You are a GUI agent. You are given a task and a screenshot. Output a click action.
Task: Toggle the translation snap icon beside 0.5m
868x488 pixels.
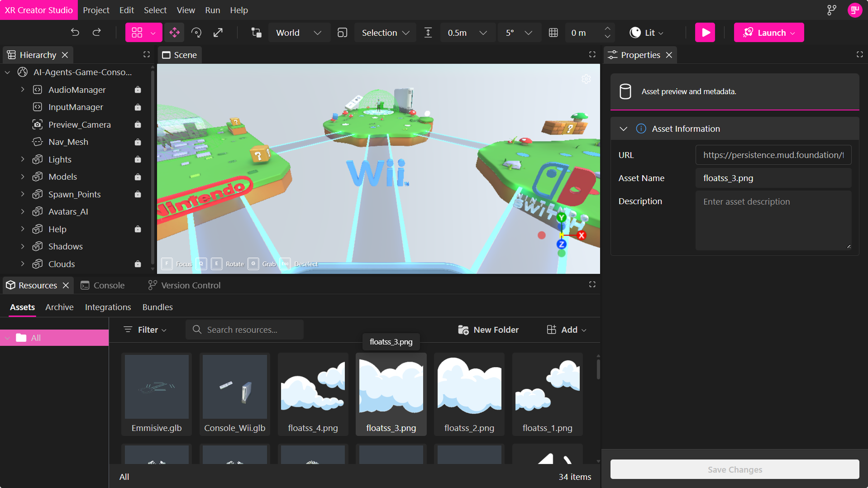pyautogui.click(x=428, y=33)
